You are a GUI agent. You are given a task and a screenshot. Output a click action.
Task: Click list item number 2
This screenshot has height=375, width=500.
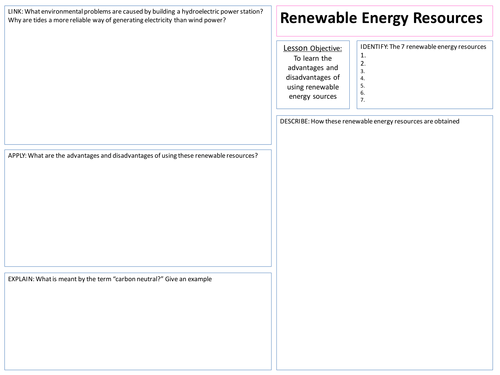(x=363, y=63)
